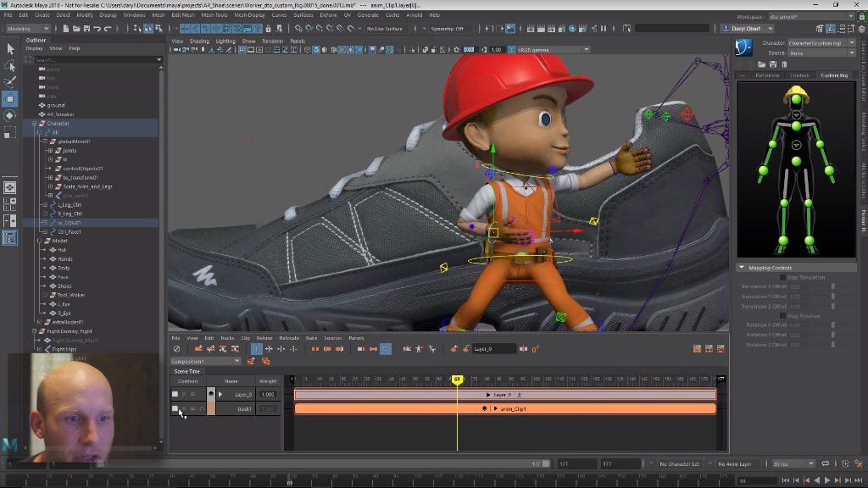Screen dimensions: 868x488
Task: Click hips effector on HumanIK figure
Action: click(x=796, y=161)
